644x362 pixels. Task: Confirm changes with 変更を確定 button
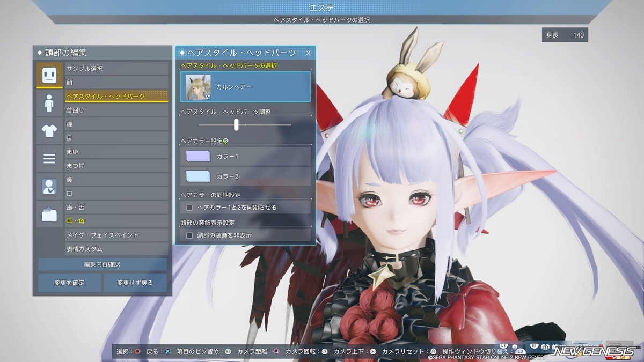pyautogui.click(x=69, y=283)
